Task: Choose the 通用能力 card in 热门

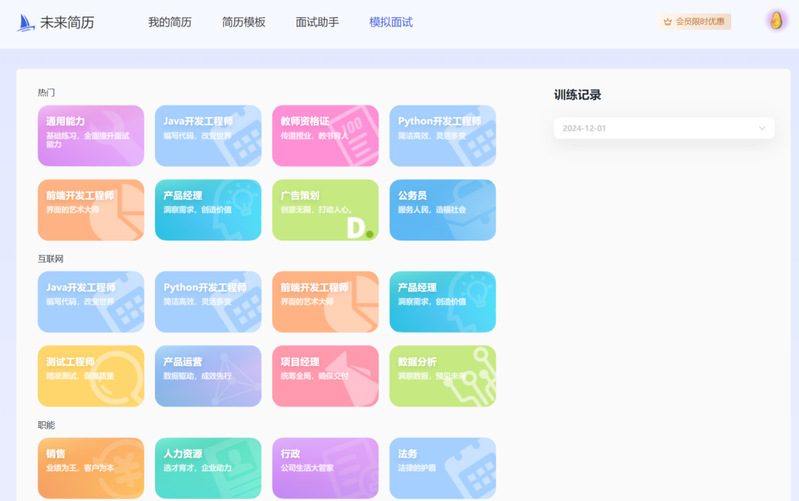Action: (91, 136)
